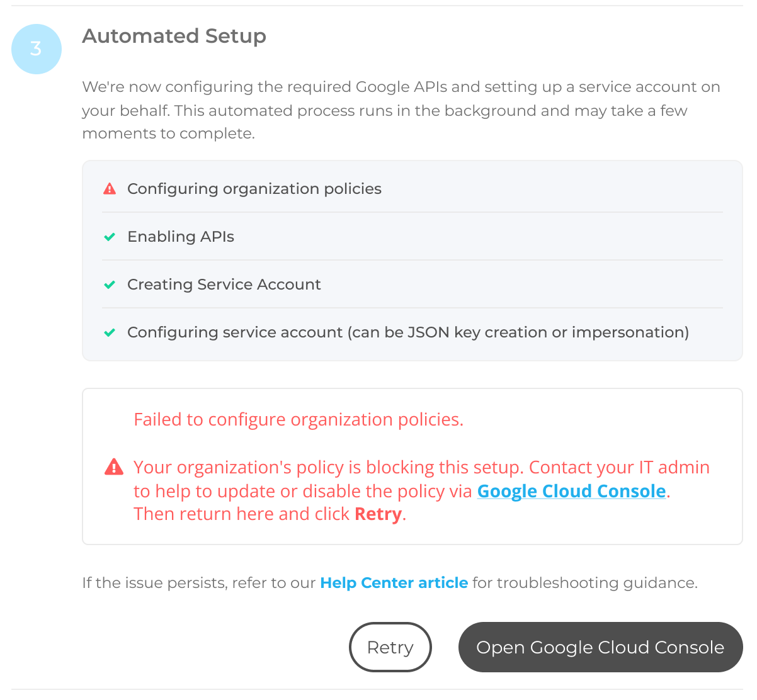Image resolution: width=757 pixels, height=700 pixels.
Task: Click the Automated Setup heading
Action: click(x=174, y=37)
